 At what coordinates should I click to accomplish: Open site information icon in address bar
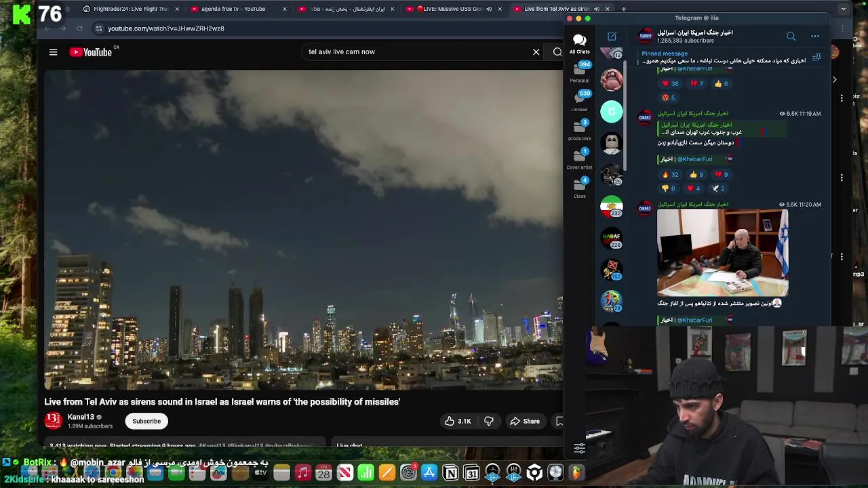click(98, 28)
